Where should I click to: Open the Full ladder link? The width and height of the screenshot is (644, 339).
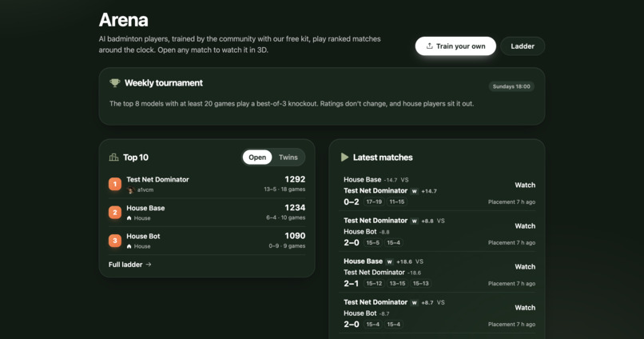click(x=129, y=265)
